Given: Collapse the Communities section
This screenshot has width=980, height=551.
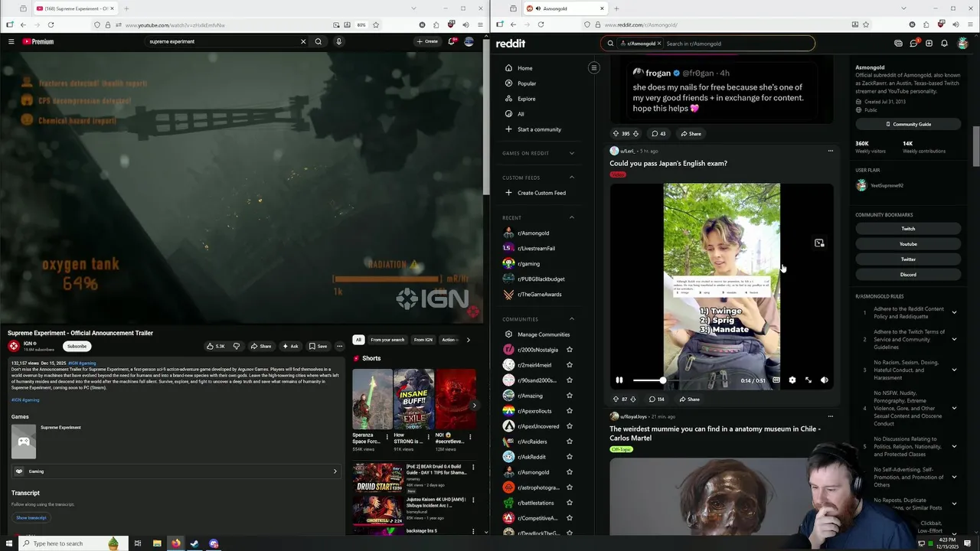Looking at the screenshot, I should tap(572, 319).
